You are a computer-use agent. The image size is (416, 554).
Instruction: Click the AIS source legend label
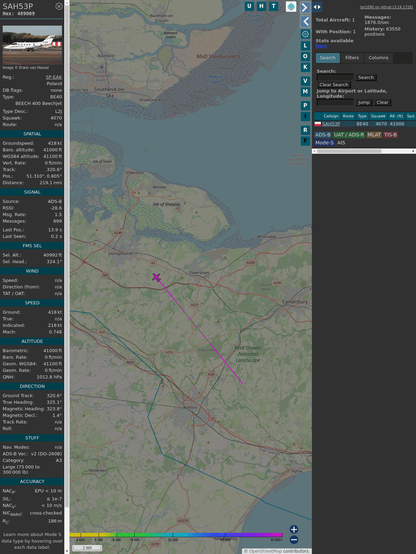coord(341,143)
